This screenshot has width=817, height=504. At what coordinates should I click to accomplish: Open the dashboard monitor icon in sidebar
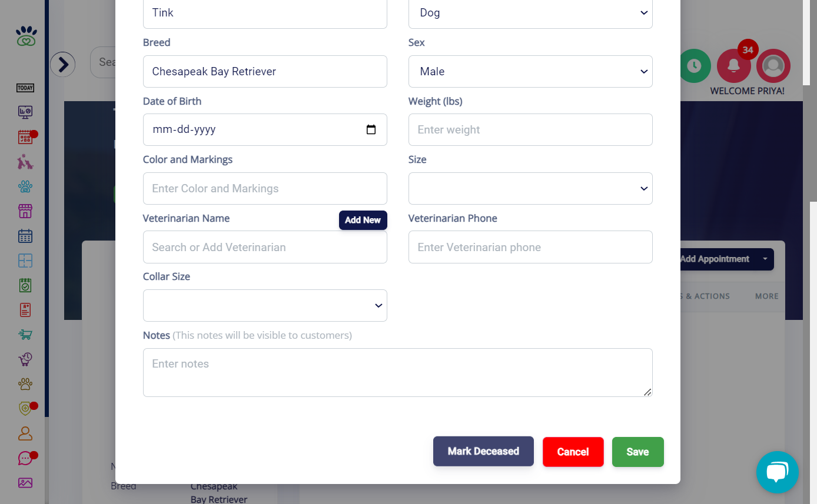point(25,112)
